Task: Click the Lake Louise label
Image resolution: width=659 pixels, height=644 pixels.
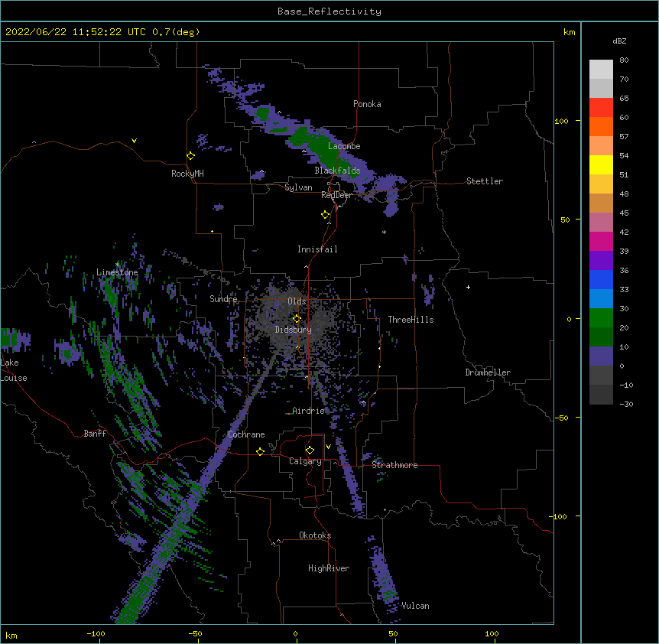Action: click(14, 370)
